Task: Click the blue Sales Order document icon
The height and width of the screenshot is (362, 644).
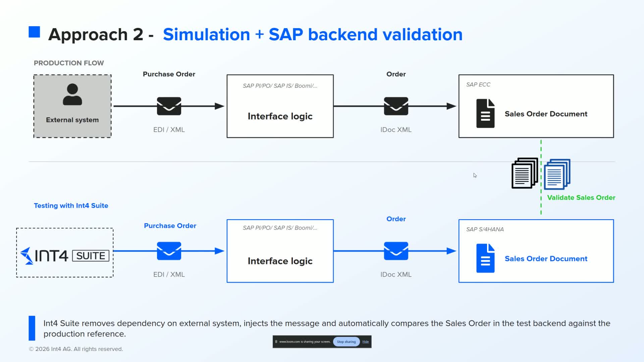Action: (x=485, y=258)
